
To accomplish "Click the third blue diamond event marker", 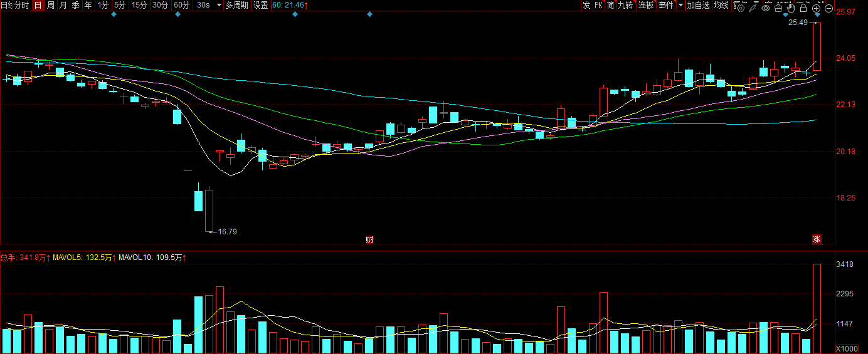I will (295, 14).
